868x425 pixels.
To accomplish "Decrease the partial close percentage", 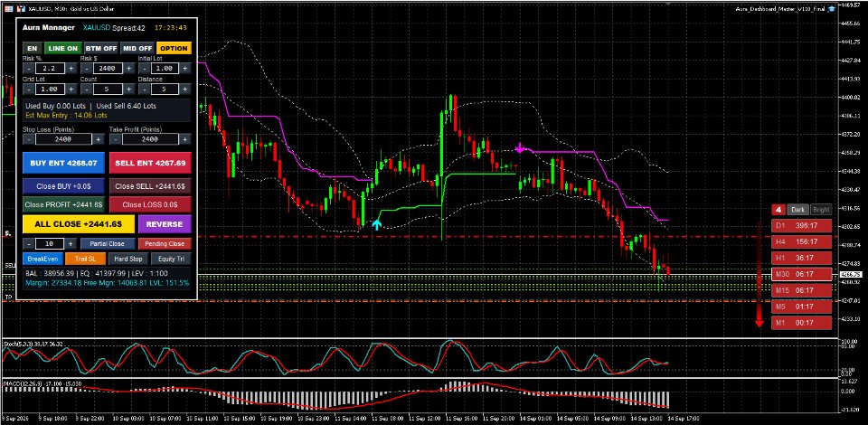I will tap(28, 243).
